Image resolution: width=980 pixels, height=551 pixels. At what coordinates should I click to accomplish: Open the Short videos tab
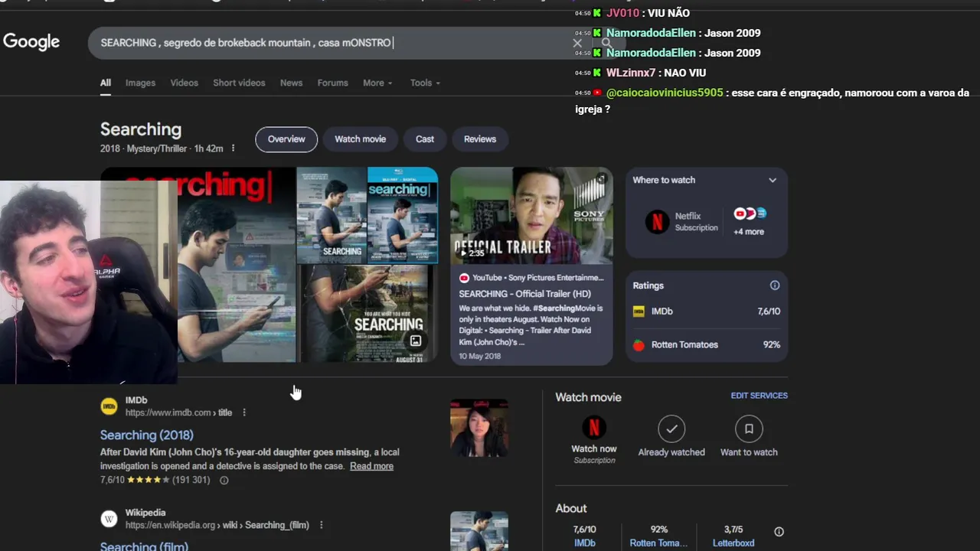pos(239,83)
